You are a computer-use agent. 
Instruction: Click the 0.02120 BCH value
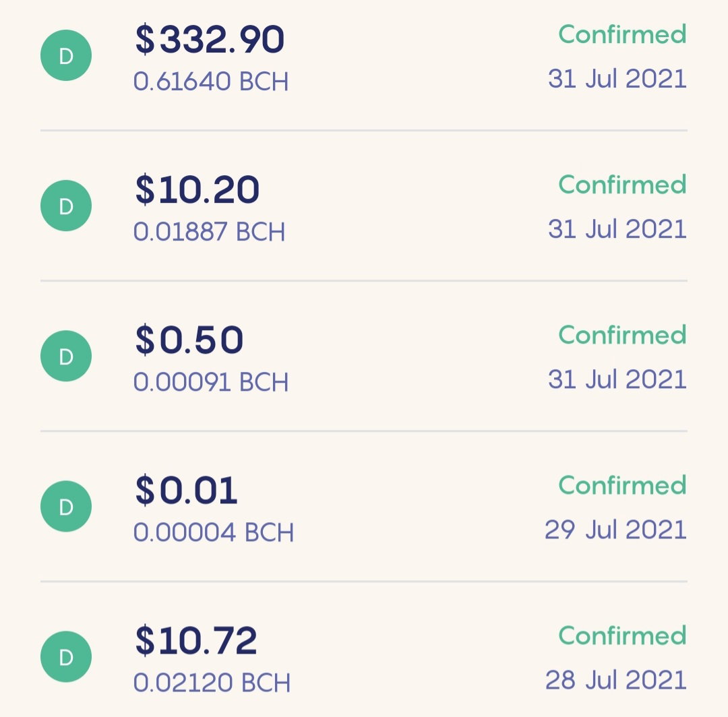(212, 683)
